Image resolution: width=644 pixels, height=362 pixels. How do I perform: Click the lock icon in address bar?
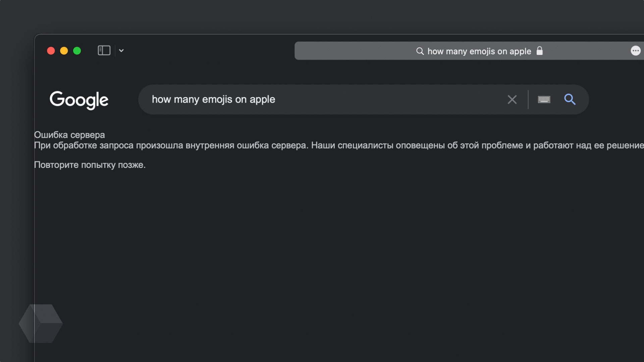539,51
